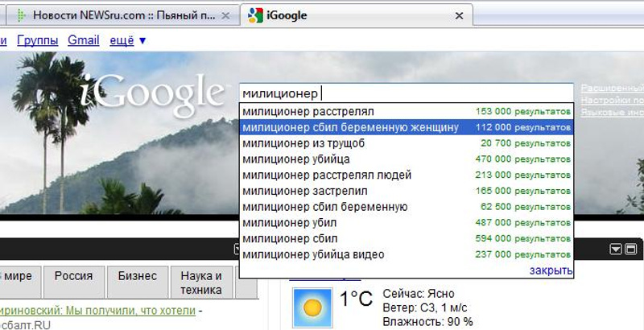The height and width of the screenshot is (330, 644).
Task: Close the iGoogle tab
Action: pos(460,16)
